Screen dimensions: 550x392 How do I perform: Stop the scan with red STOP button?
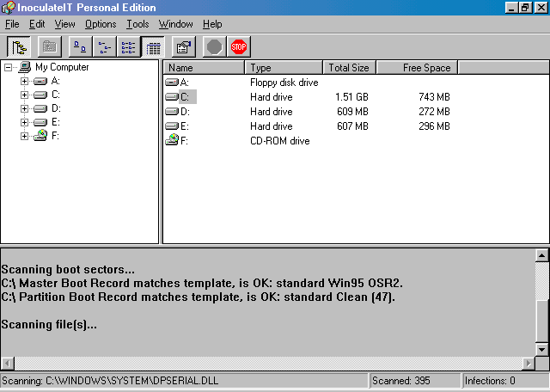click(x=239, y=46)
